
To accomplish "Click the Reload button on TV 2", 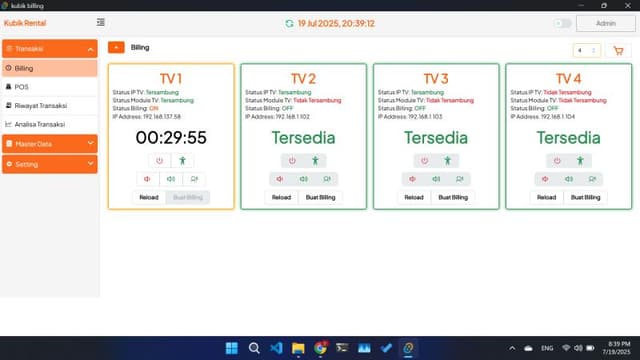I will pyautogui.click(x=281, y=198).
